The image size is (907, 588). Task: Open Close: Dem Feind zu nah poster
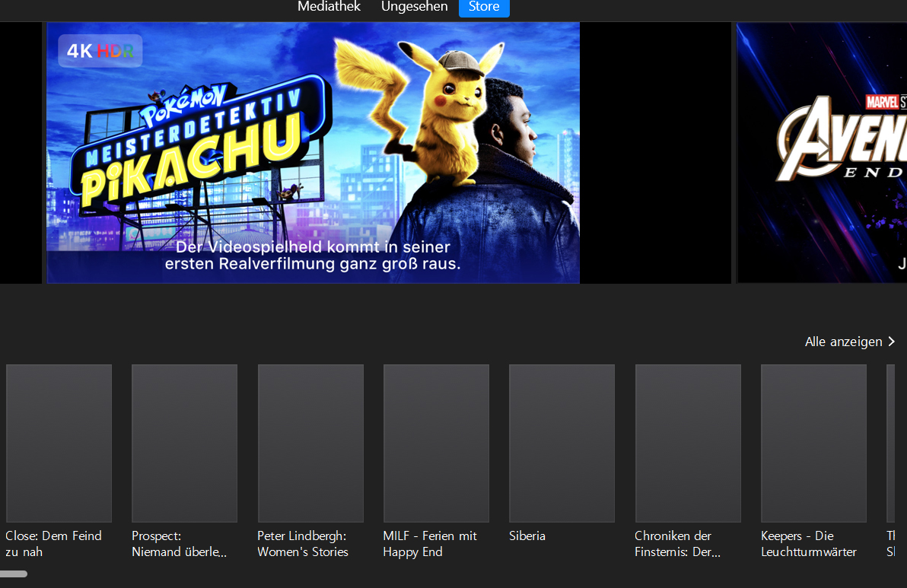59,443
